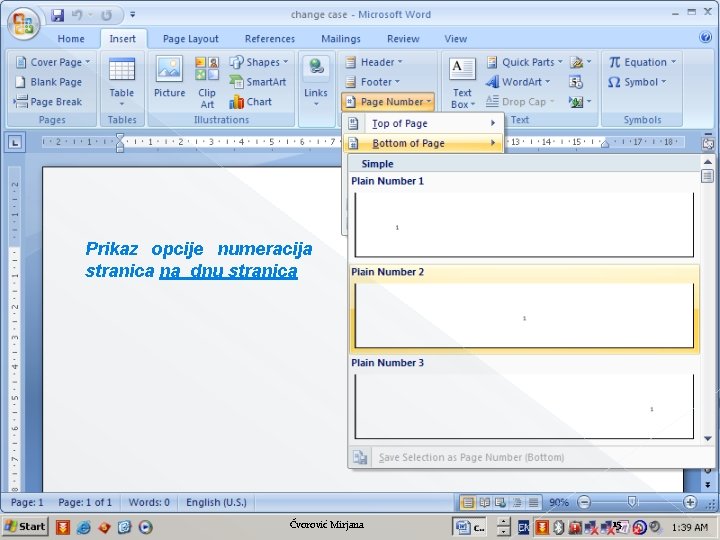Open the Clip Art pane
The height and width of the screenshot is (540, 720).
(x=207, y=82)
